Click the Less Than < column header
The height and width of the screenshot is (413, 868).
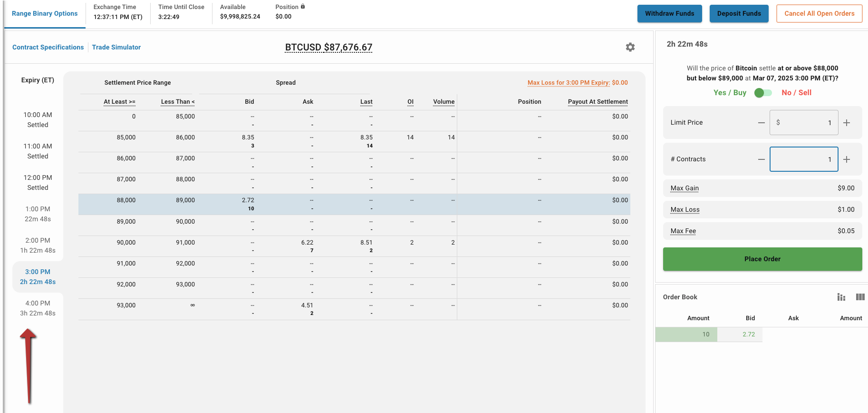(x=178, y=102)
